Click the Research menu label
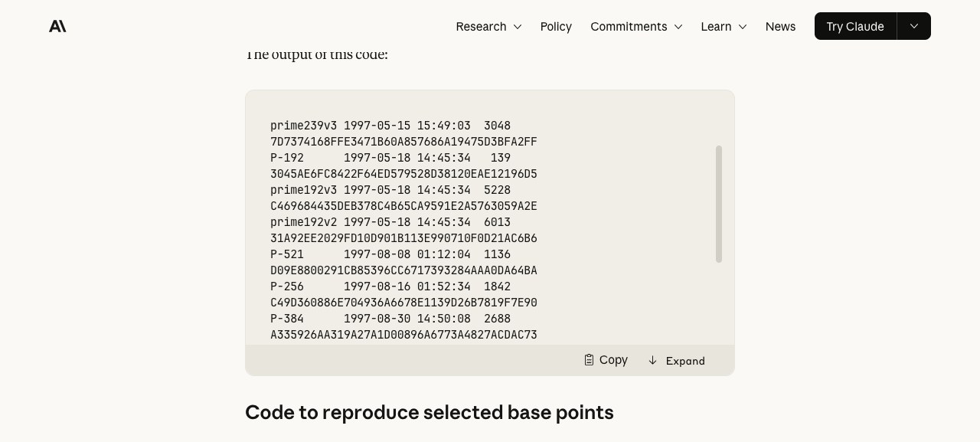The height and width of the screenshot is (442, 980). pos(481,26)
